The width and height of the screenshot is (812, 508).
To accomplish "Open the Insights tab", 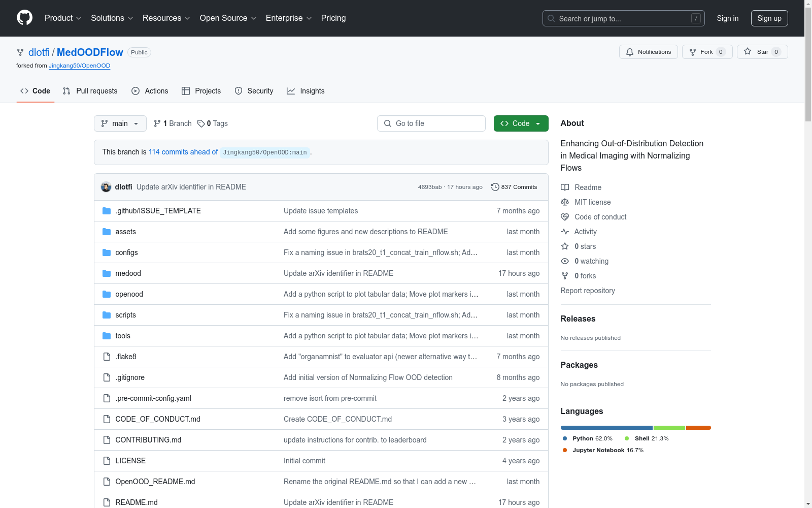I will coord(306,91).
